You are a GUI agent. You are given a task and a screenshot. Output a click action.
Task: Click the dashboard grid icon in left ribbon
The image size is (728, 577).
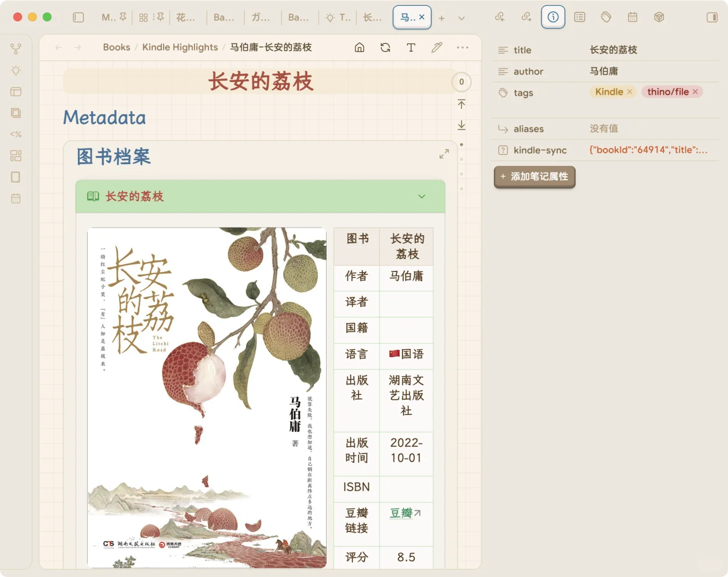[16, 155]
